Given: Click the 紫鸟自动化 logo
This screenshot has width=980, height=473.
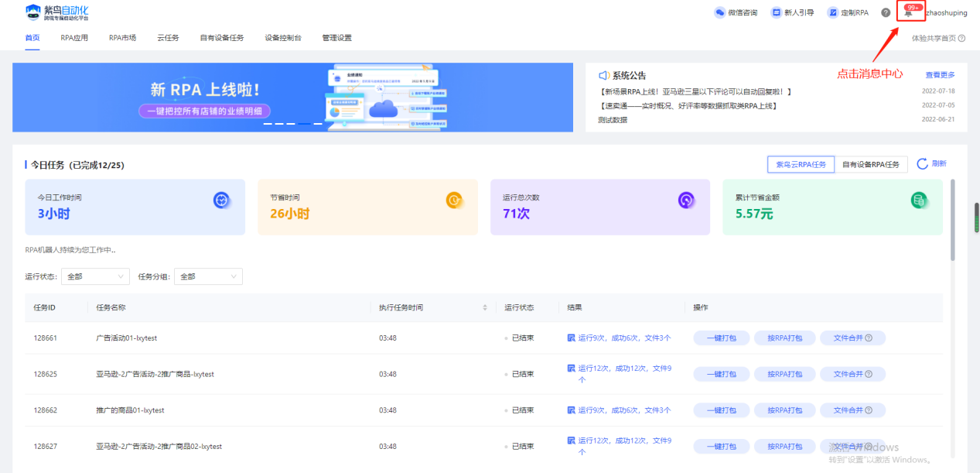Looking at the screenshot, I should (x=56, y=12).
